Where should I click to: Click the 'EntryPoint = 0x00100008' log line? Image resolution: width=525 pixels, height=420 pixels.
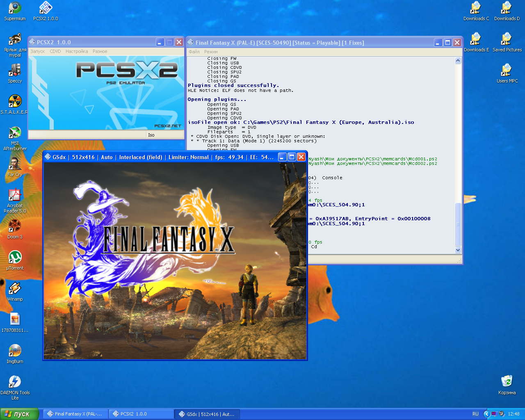pyautogui.click(x=370, y=219)
